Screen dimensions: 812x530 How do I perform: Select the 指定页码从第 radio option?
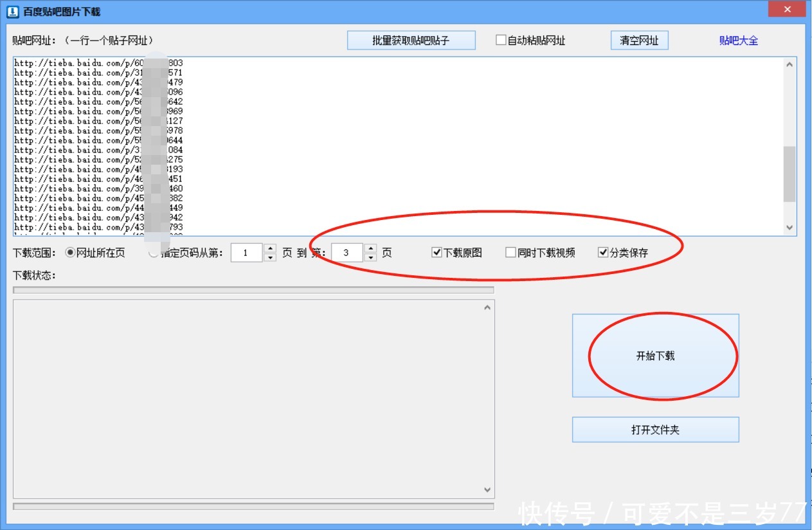(x=153, y=252)
